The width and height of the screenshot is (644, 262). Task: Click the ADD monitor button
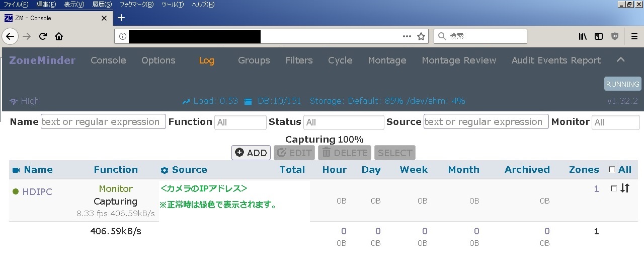(251, 153)
